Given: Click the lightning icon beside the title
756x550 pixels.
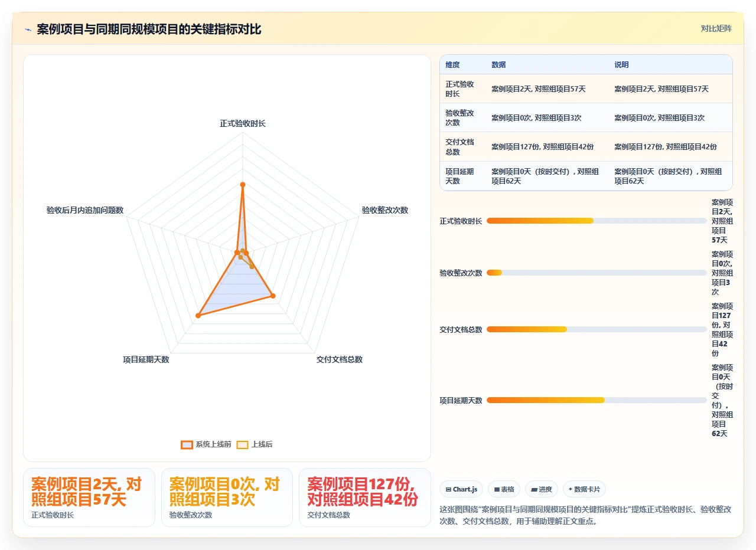Looking at the screenshot, I should (28, 30).
